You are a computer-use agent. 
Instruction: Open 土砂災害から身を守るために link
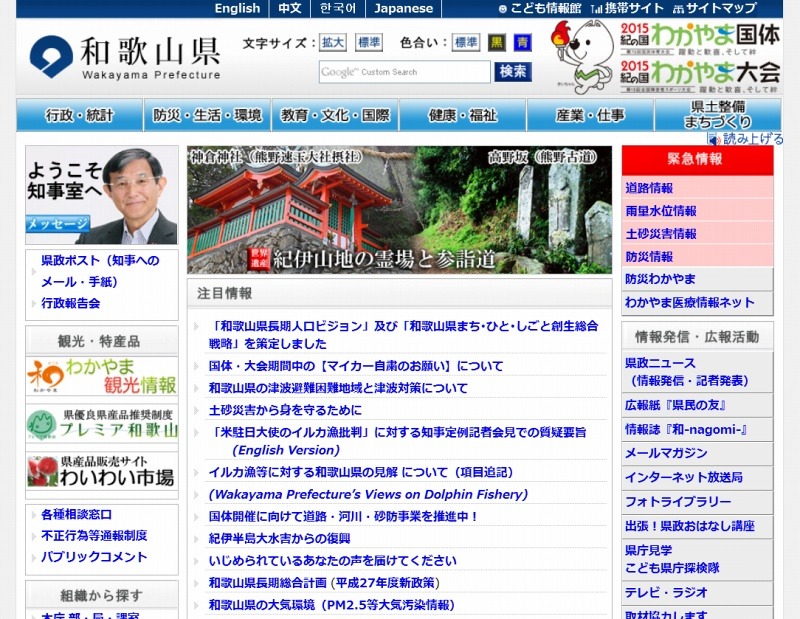pyautogui.click(x=285, y=410)
